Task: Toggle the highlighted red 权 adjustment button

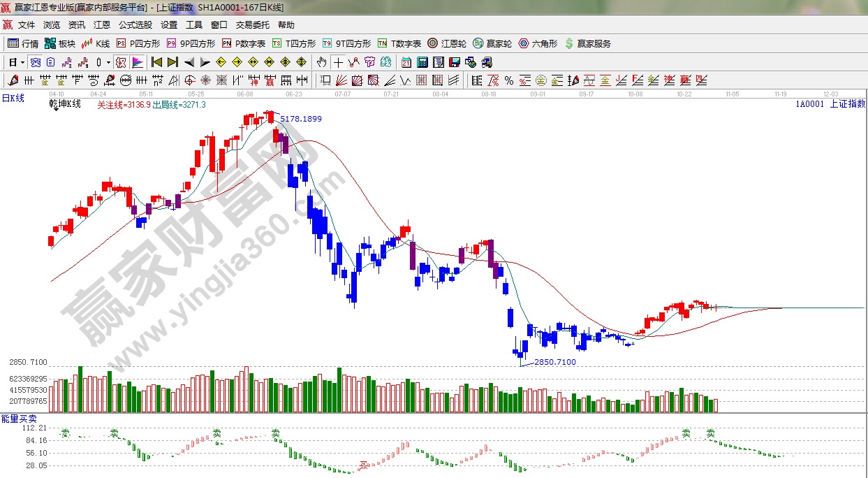Action: (x=120, y=62)
